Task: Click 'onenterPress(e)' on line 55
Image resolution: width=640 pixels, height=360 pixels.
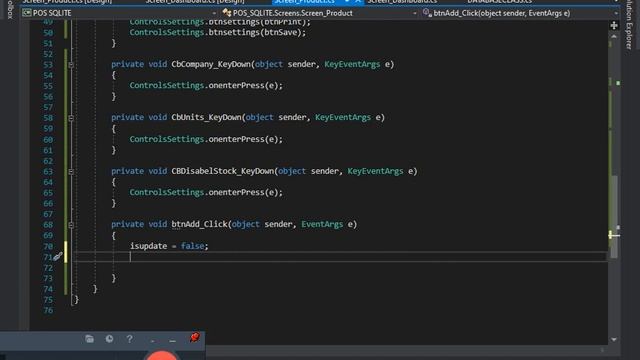Action: coord(243,85)
